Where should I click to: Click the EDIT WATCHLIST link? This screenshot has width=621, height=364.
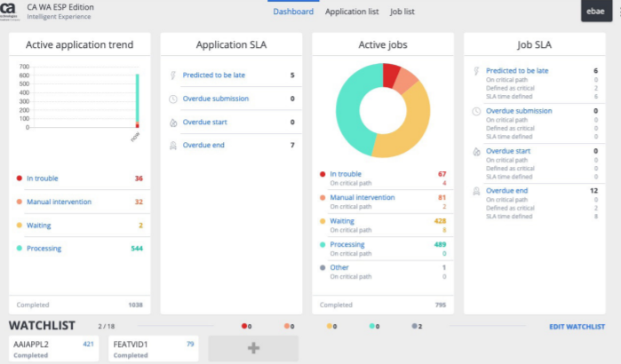(x=577, y=327)
